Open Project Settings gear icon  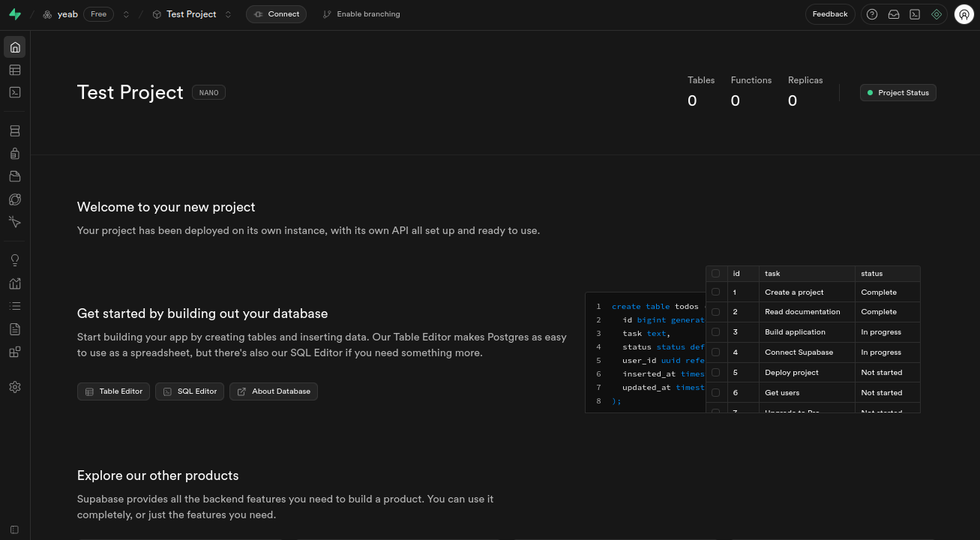coord(15,387)
